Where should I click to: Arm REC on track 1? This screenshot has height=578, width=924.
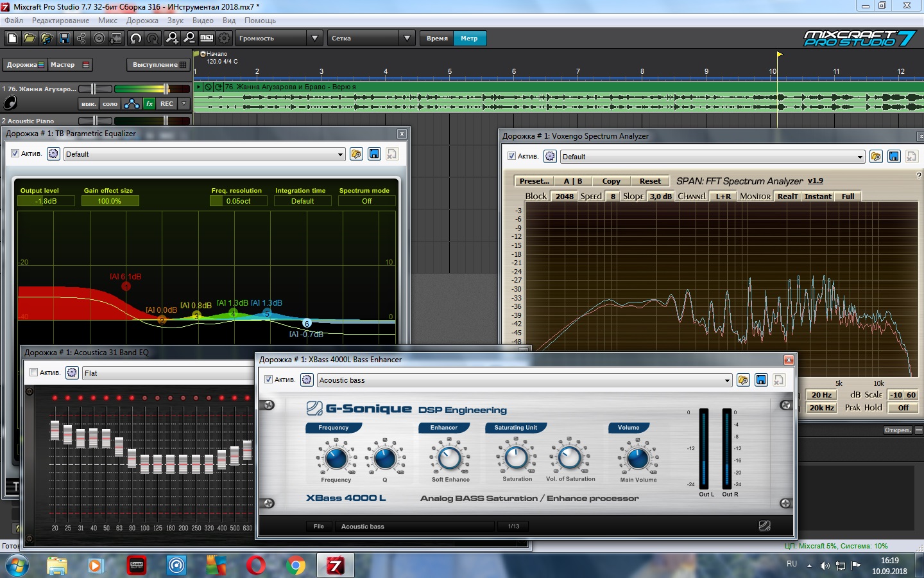pyautogui.click(x=167, y=103)
